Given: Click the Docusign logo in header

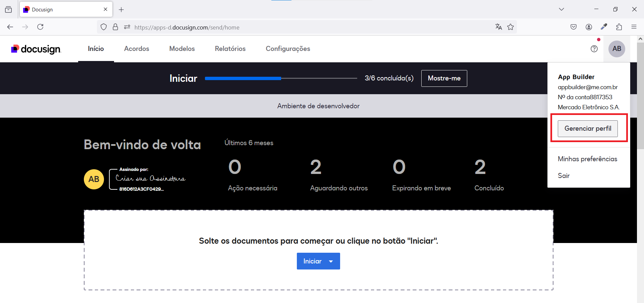Looking at the screenshot, I should (x=36, y=49).
